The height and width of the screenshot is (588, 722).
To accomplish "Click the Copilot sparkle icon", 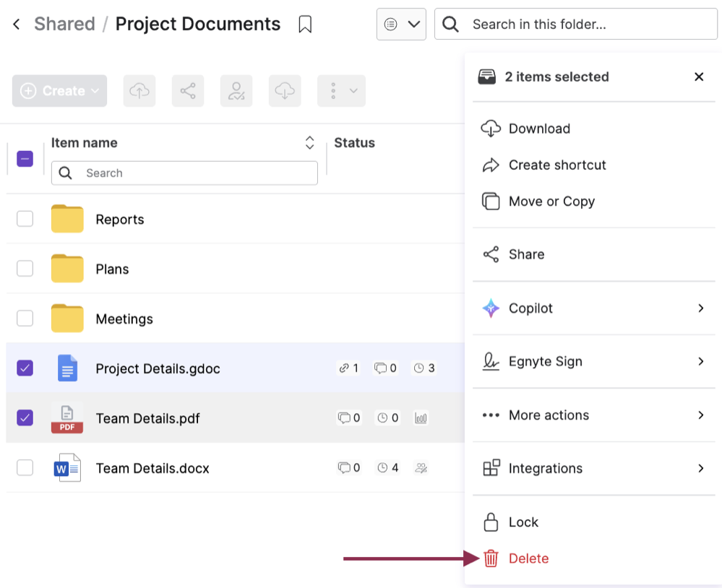I will pos(492,308).
